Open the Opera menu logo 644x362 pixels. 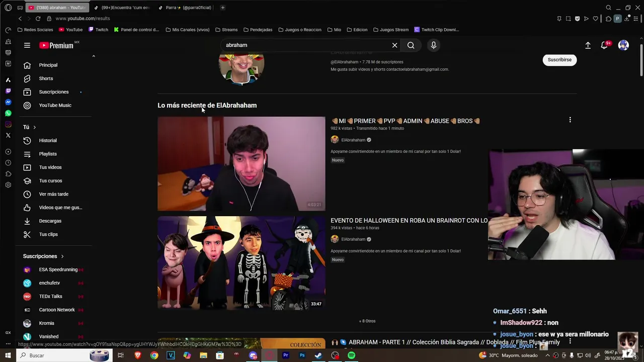(8, 8)
